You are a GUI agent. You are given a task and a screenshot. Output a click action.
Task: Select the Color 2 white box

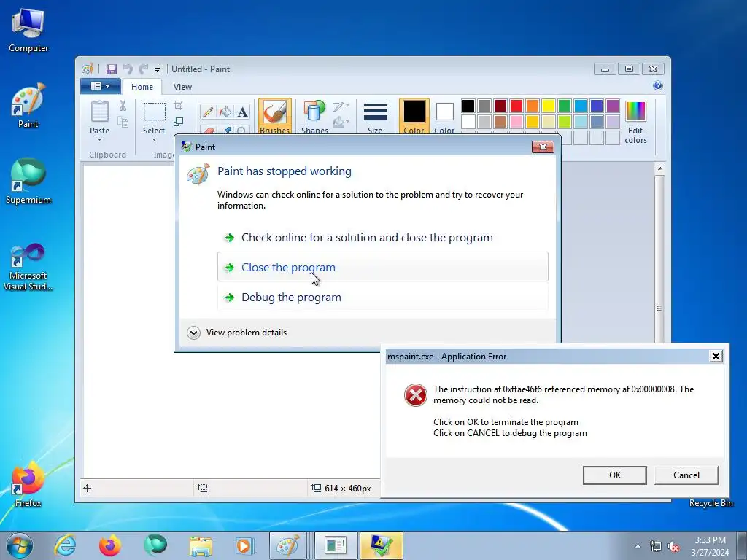[x=444, y=116]
